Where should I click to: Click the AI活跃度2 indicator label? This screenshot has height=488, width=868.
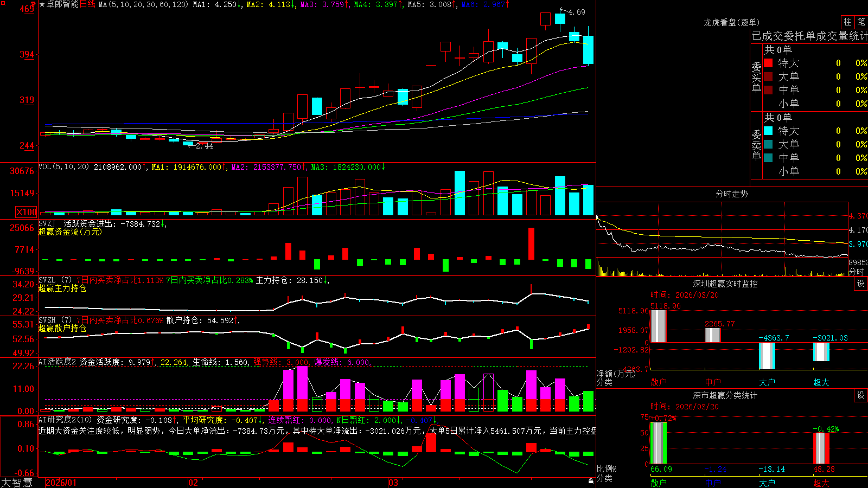pos(57,362)
